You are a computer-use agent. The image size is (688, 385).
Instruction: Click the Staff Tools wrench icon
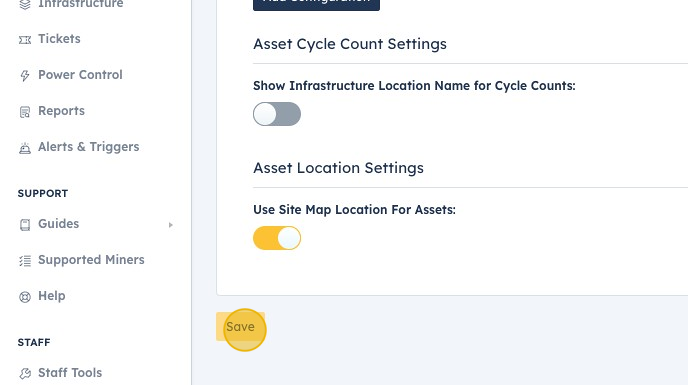25,374
